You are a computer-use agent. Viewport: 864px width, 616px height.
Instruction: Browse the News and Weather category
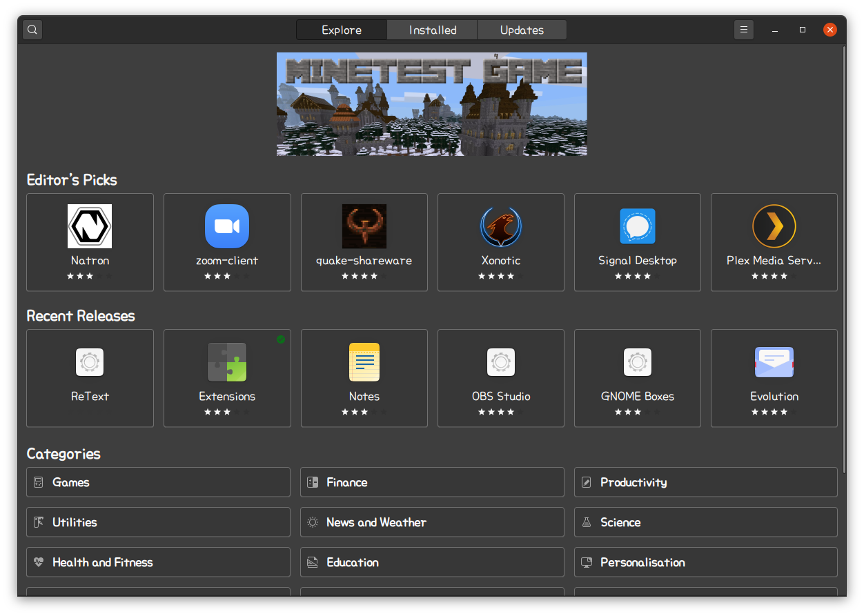[x=432, y=522]
